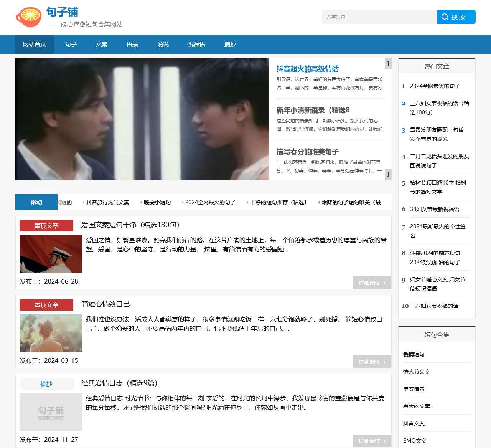Open hot article 三八妇女节祝福的话（精选100句）
Image resolution: width=491 pixels, height=448 pixels.
[440, 108]
